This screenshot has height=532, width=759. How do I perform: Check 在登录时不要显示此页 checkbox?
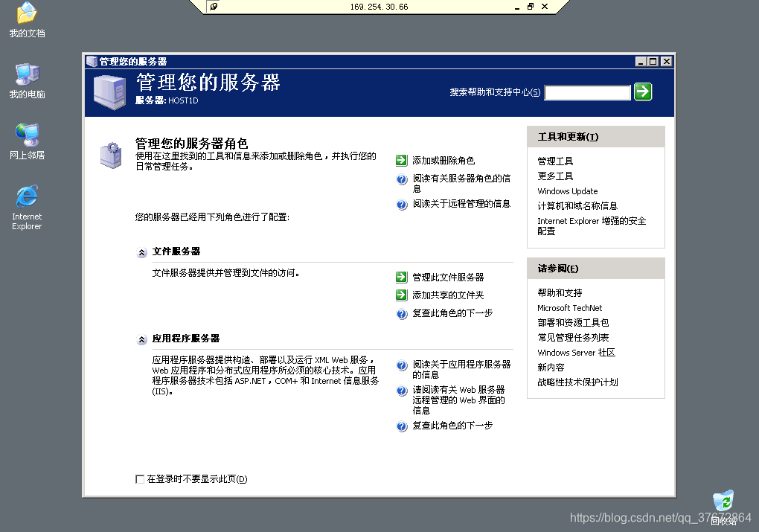[x=140, y=479]
